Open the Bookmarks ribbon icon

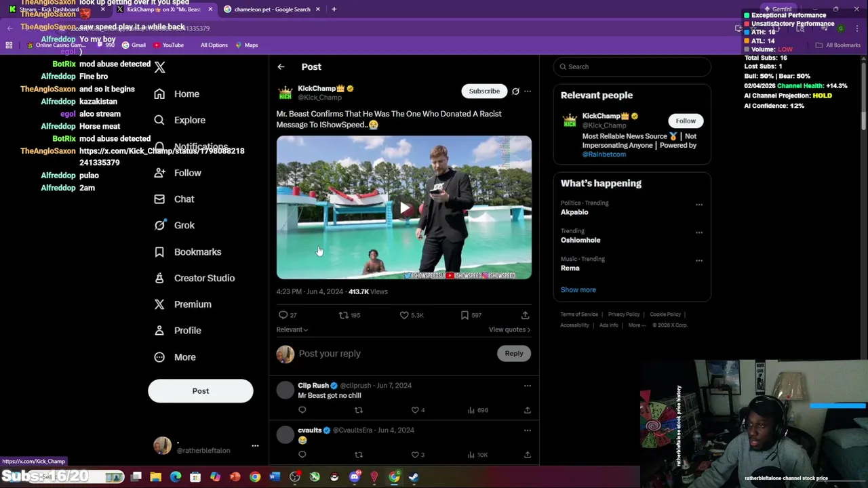tap(159, 251)
